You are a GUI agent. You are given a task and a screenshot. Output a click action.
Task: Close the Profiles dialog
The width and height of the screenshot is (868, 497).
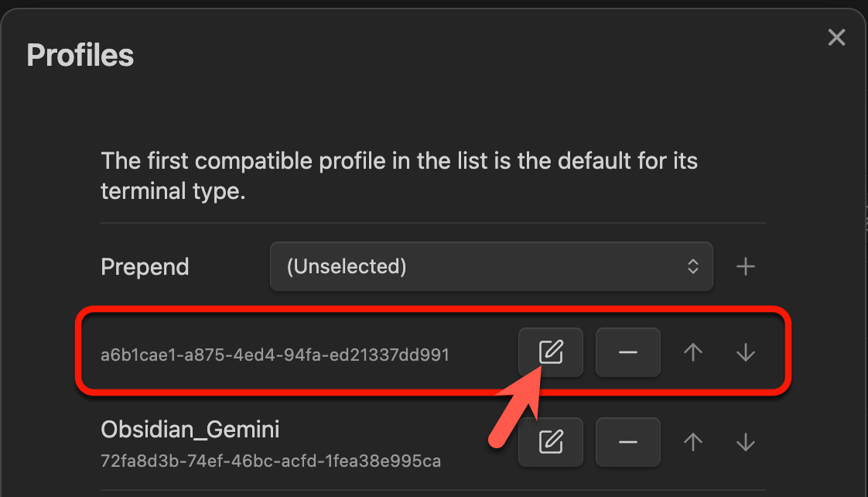pyautogui.click(x=836, y=37)
